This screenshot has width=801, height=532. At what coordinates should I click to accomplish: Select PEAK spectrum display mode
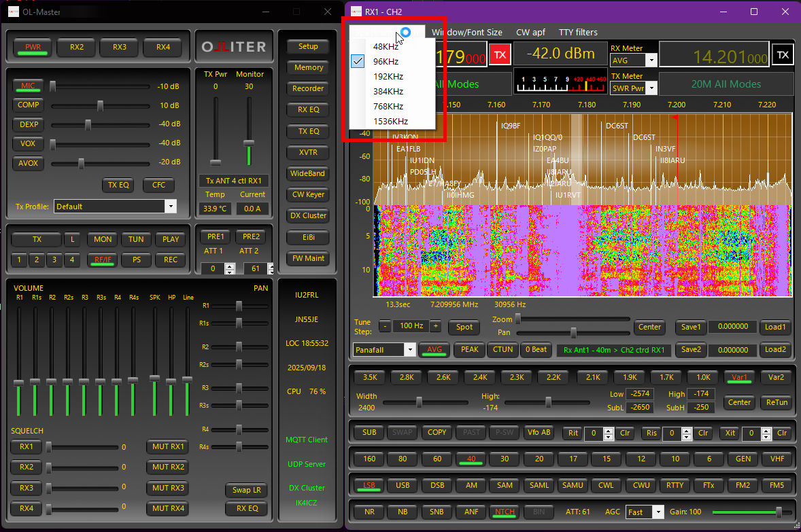pyautogui.click(x=469, y=349)
